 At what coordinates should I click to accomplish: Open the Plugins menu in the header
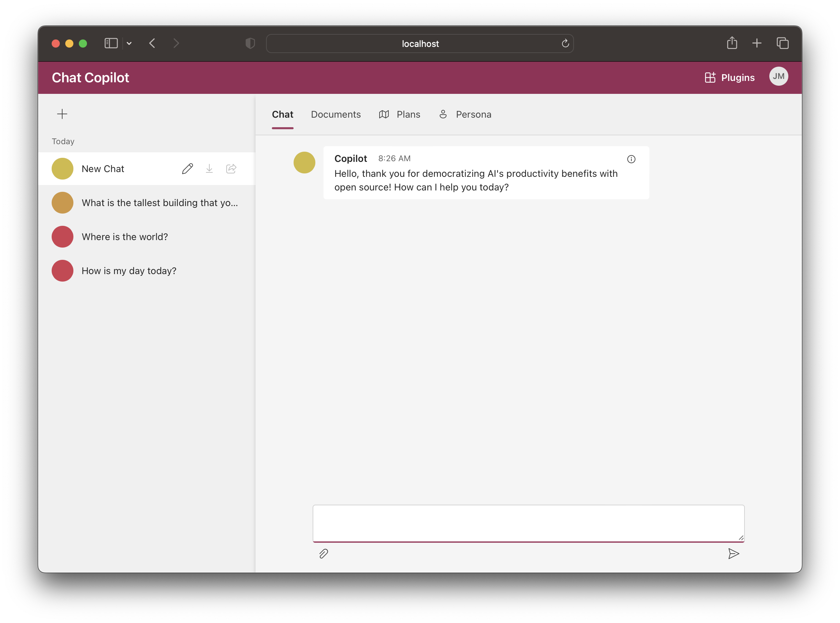730,77
